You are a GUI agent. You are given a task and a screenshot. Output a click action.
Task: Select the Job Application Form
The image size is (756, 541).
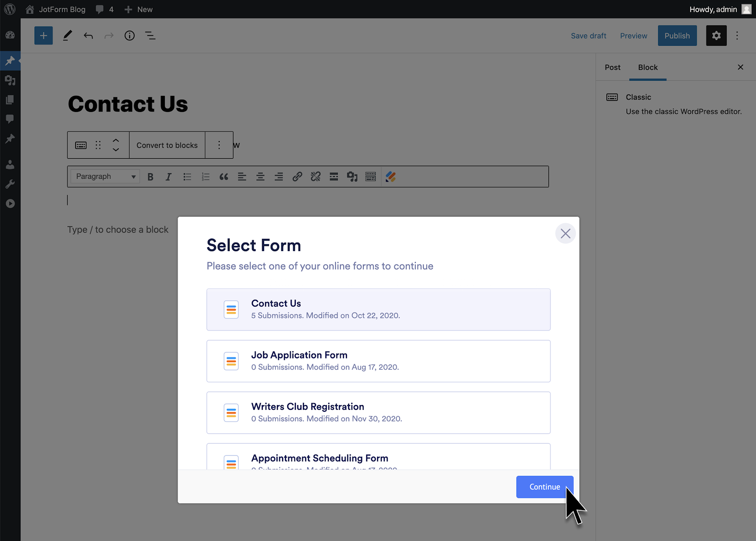[x=378, y=361]
